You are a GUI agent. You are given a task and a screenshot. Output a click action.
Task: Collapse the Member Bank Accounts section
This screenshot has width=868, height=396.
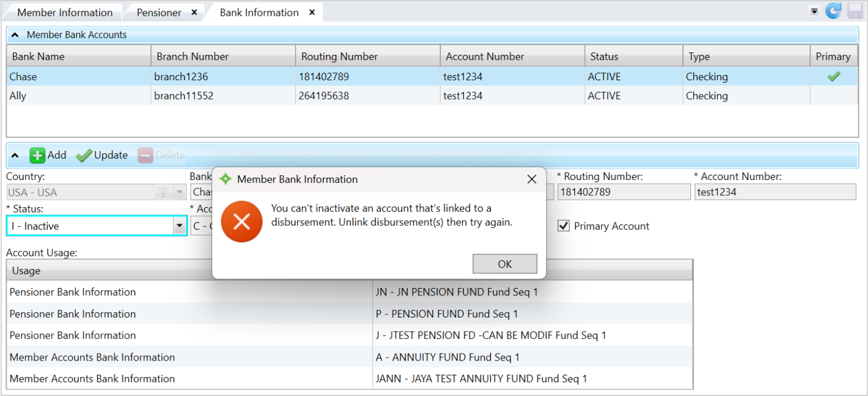(15, 35)
